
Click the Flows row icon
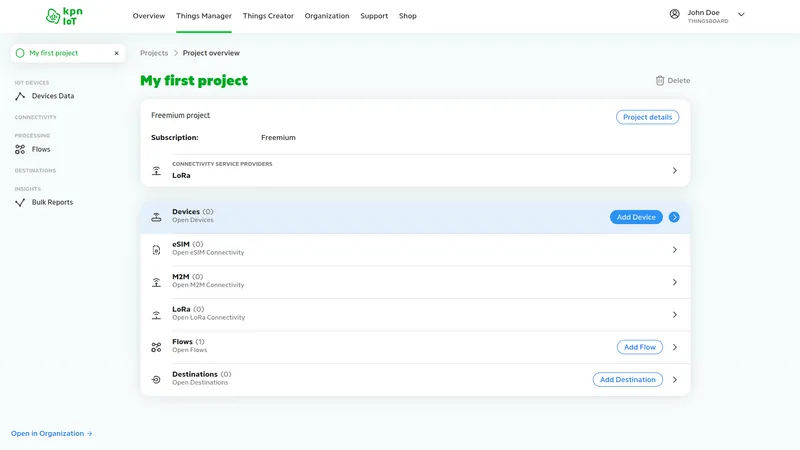[156, 347]
